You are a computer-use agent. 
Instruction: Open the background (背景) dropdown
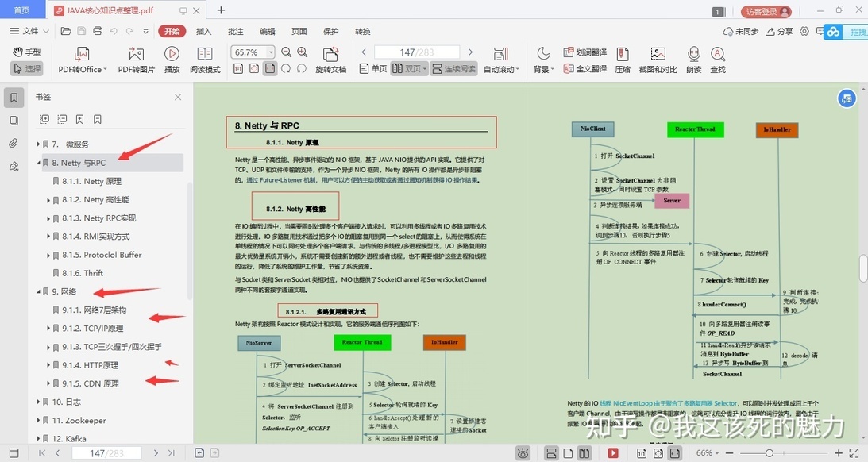(544, 60)
